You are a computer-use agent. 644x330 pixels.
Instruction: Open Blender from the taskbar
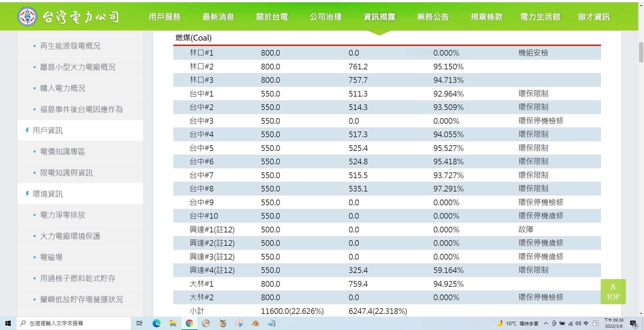(255, 323)
